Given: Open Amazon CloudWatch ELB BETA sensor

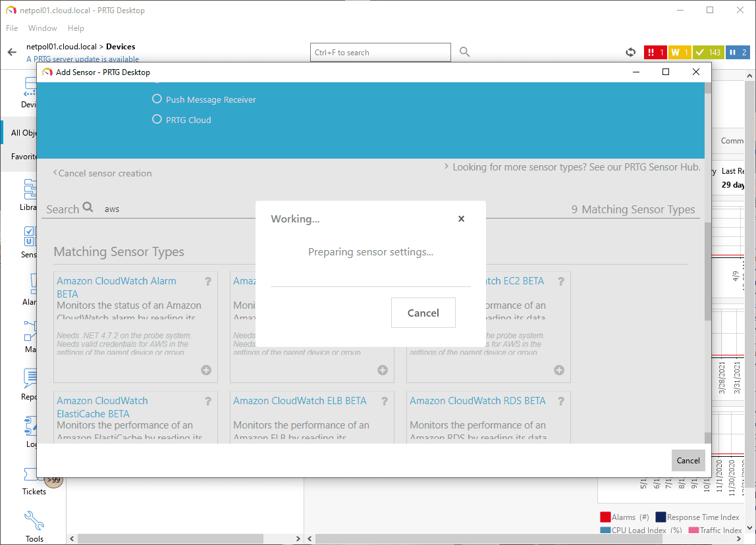Looking at the screenshot, I should (x=300, y=400).
